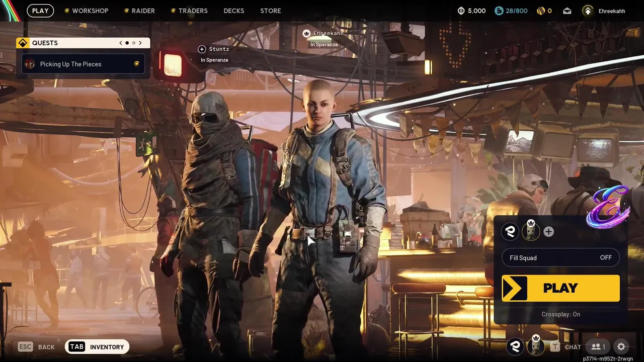Click the Embark logo in bottom bar
Screen dimensions: 644x362
coord(515,346)
